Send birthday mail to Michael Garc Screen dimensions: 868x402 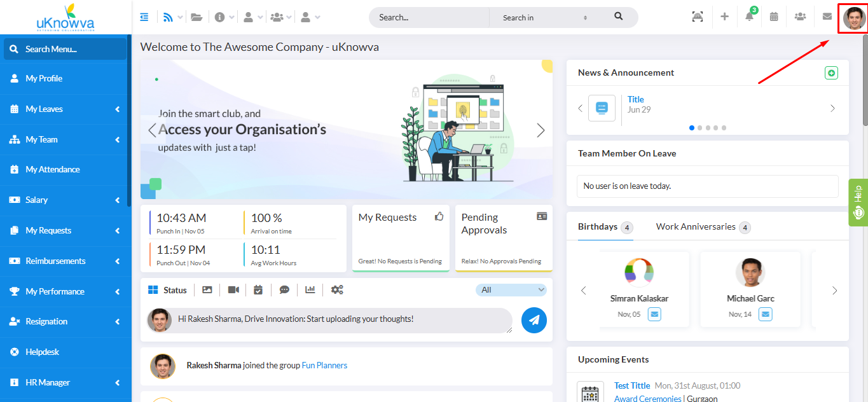766,314
